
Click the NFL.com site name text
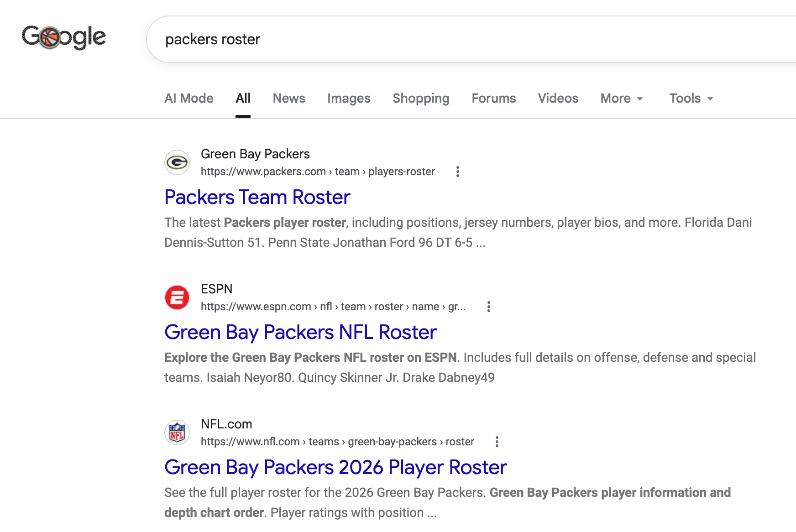226,424
